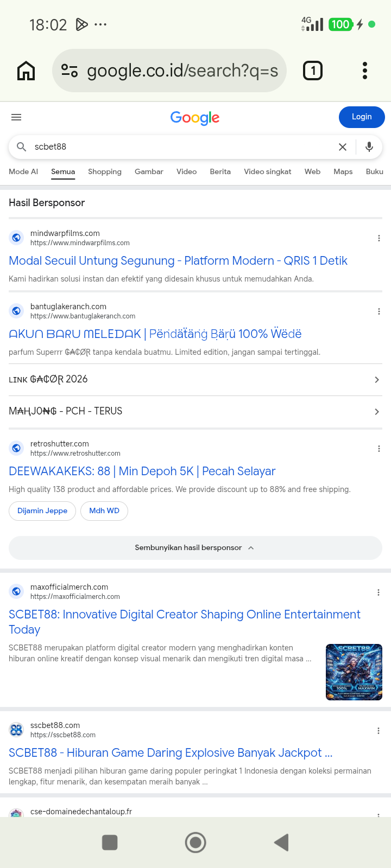Viewport: 391px width, 868px height.
Task: Collapse sponsored results with Sembunyikan hasil bersponsor
Action: 195,548
